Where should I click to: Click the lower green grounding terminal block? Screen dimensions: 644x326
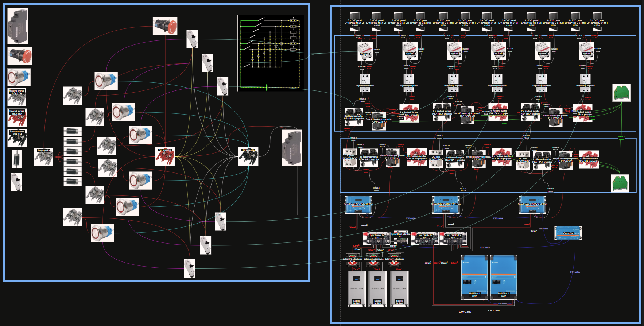point(620,183)
